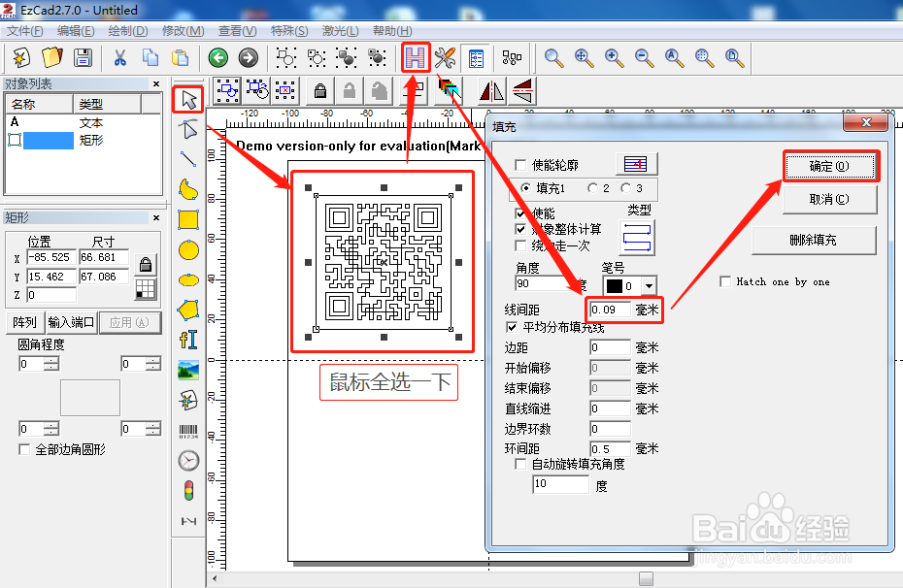
Task: Select the timer clock tool
Action: [188, 460]
